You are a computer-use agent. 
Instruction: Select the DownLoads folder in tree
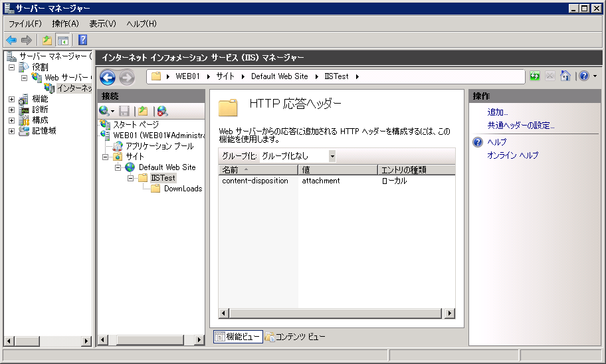tap(183, 189)
